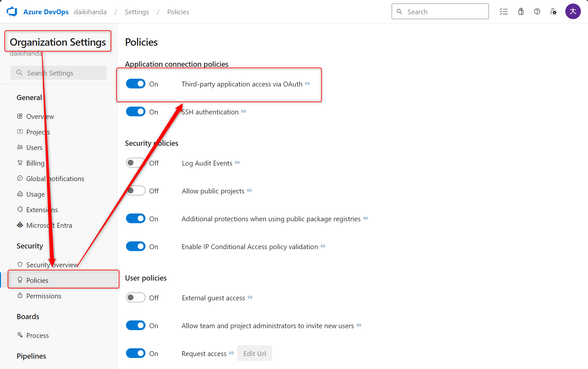Viewport: 588px width, 369px height.
Task: Focus the top Search box
Action: point(440,12)
